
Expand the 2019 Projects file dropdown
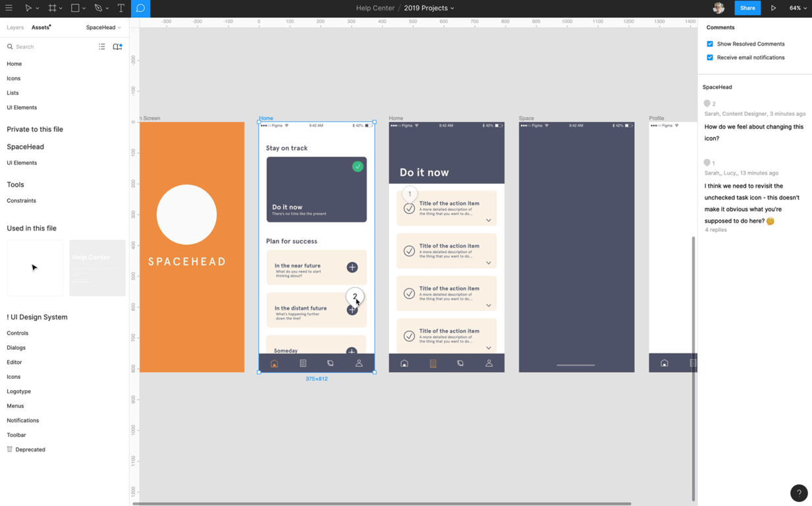[429, 8]
